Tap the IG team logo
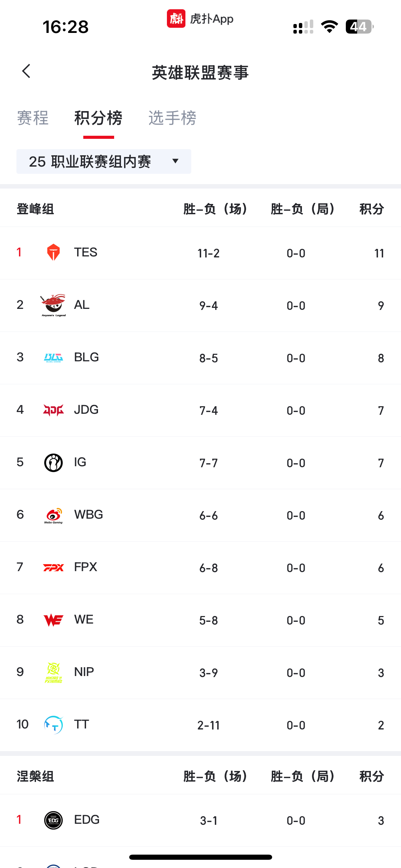 pos(53,462)
